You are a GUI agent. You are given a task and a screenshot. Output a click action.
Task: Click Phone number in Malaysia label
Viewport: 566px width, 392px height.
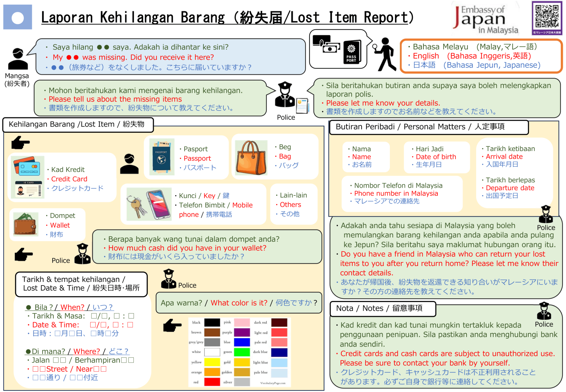396,194
